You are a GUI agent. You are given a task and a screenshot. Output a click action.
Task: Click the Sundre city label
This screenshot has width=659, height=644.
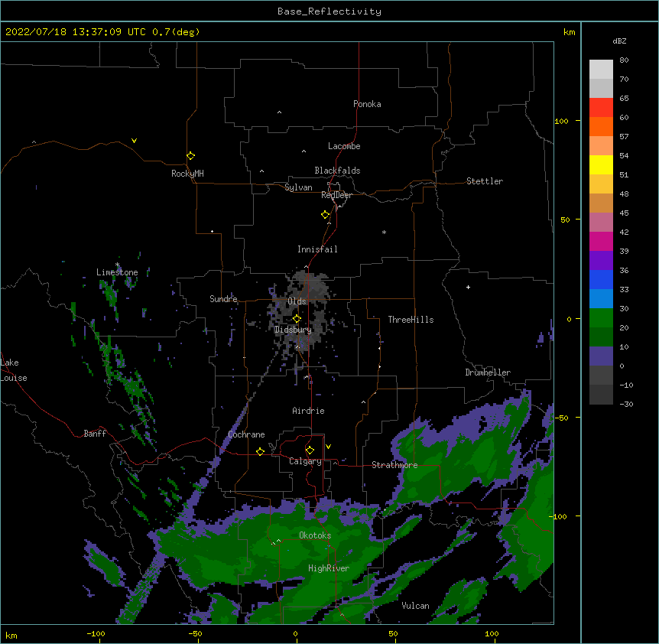click(x=223, y=299)
